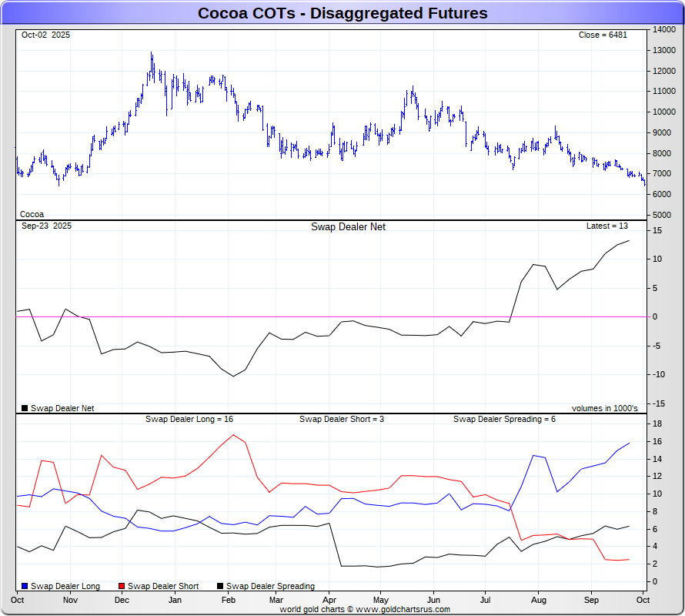Click the black Swap Dealer Spreading legend swatch

click(x=220, y=587)
